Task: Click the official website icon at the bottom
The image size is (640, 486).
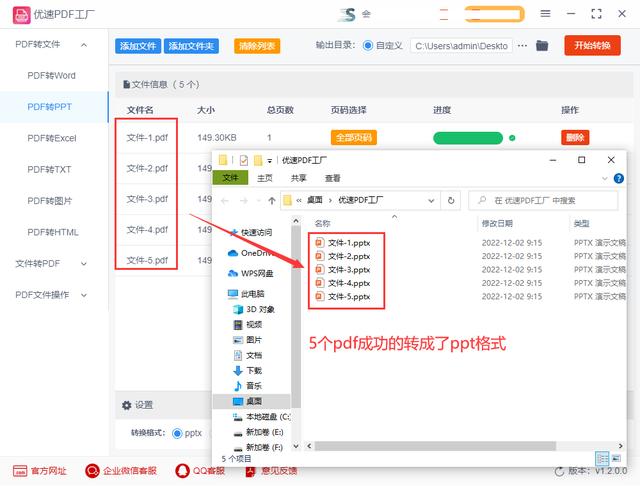Action: pos(20,471)
